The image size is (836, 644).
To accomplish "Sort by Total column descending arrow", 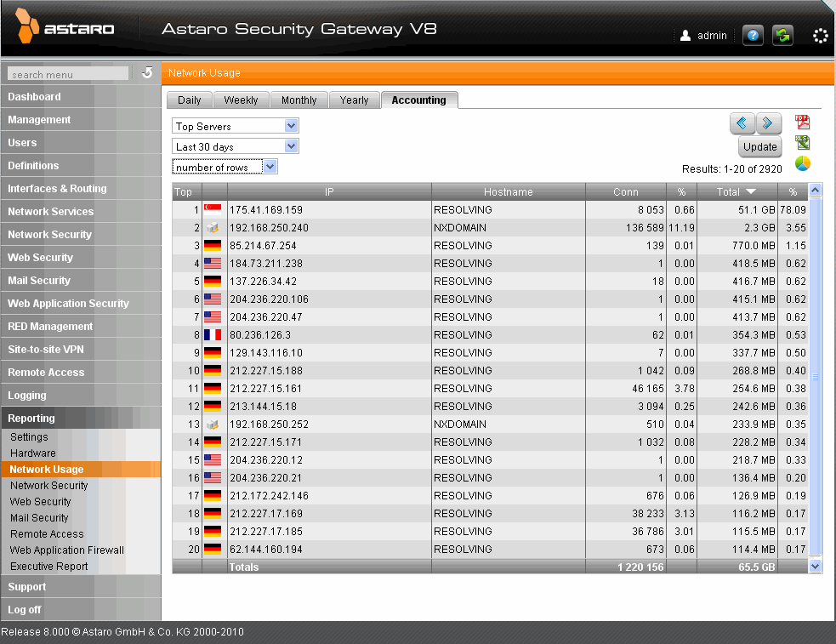I will pos(751,191).
